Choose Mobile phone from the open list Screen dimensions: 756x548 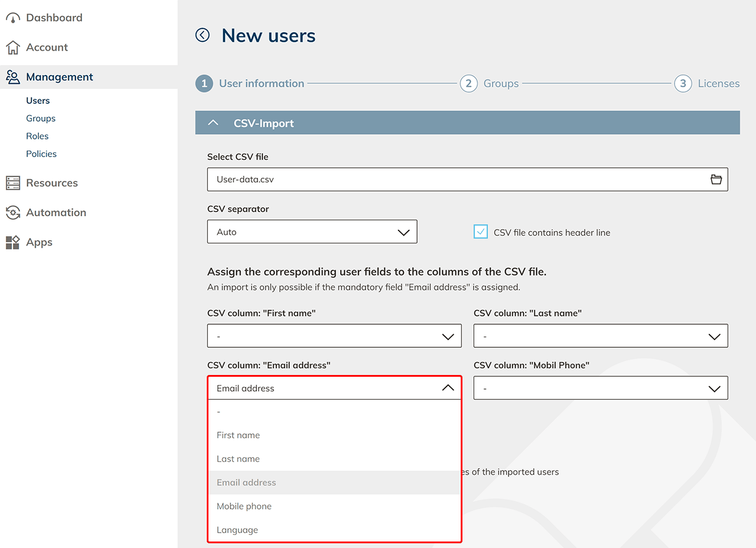click(244, 506)
